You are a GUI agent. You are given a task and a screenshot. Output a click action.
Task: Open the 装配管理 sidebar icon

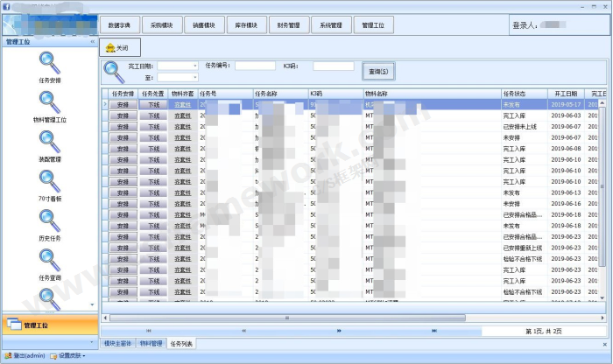pyautogui.click(x=50, y=142)
